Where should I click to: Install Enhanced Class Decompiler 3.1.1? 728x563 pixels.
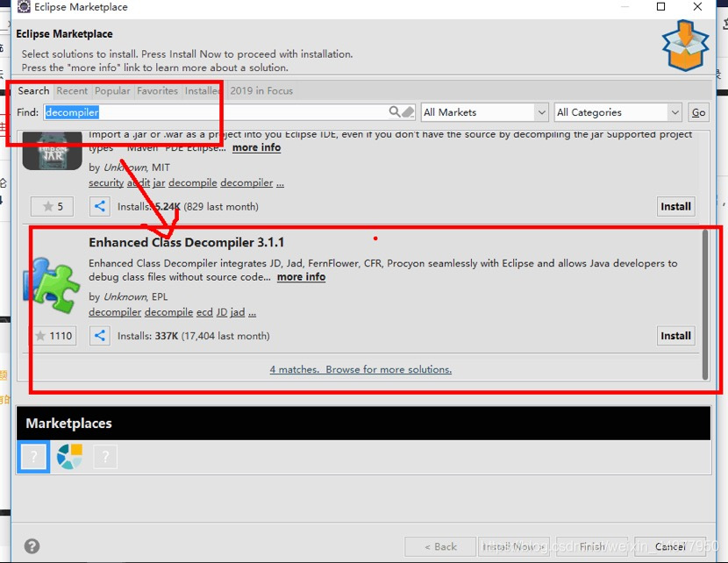tap(675, 336)
